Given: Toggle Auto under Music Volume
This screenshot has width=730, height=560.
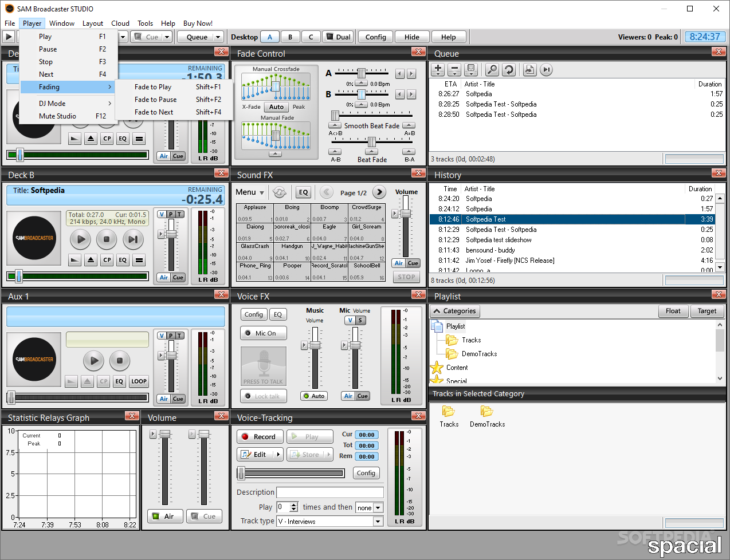Looking at the screenshot, I should click(x=314, y=396).
